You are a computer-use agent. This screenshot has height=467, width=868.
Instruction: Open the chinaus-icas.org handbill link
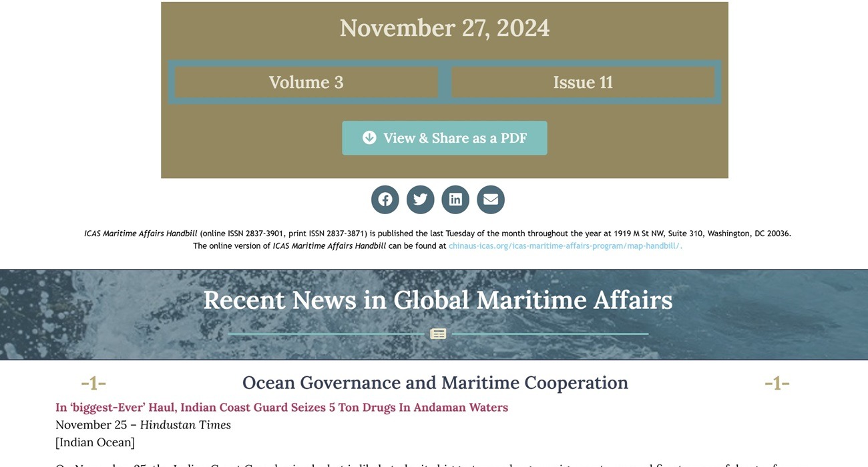[566, 246]
